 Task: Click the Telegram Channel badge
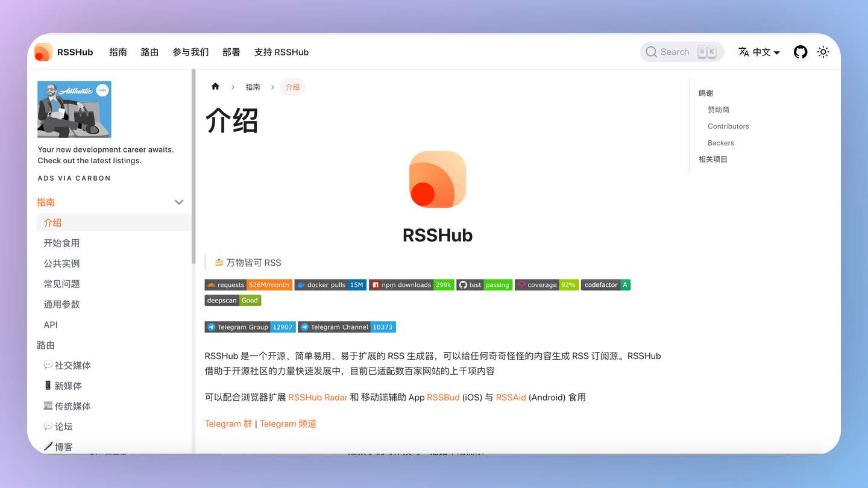point(347,327)
